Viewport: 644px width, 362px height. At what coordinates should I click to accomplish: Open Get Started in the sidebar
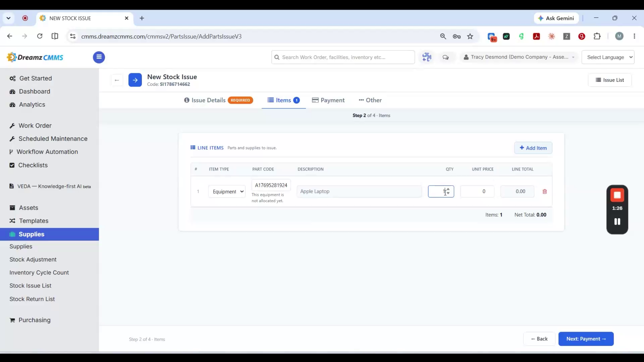[31, 78]
